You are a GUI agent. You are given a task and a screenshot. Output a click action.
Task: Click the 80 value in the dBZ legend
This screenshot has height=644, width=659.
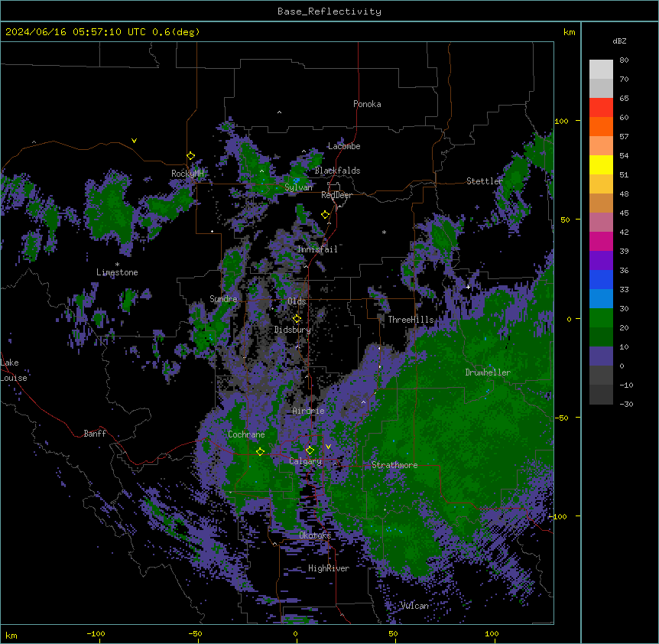pyautogui.click(x=624, y=60)
